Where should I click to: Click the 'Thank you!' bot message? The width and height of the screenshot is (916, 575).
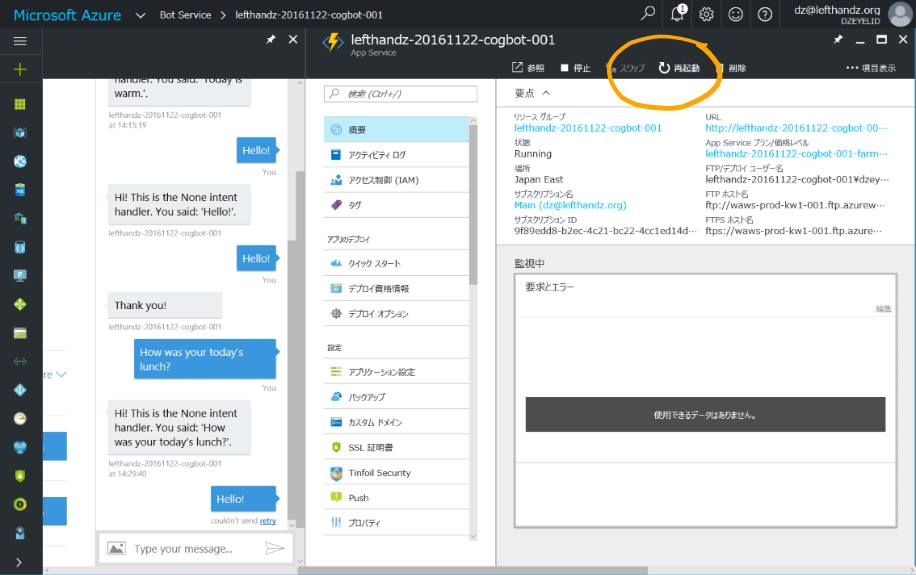pyautogui.click(x=165, y=305)
